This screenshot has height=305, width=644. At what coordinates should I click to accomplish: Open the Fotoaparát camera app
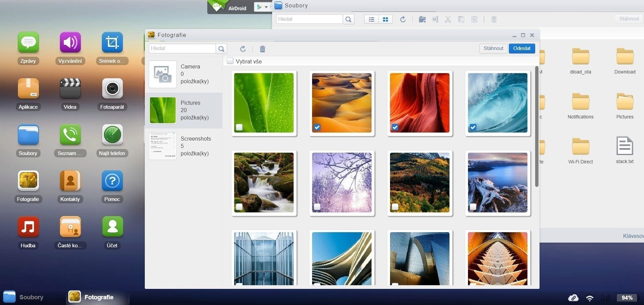pyautogui.click(x=112, y=89)
